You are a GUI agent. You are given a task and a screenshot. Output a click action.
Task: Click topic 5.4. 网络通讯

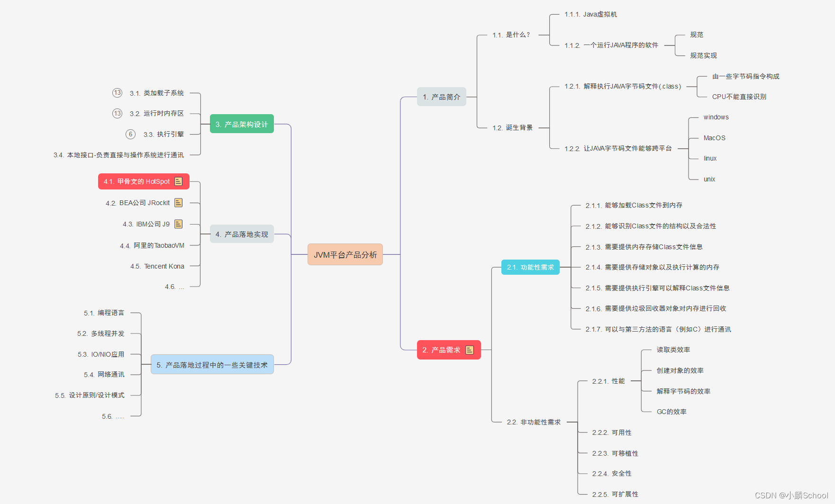(104, 375)
